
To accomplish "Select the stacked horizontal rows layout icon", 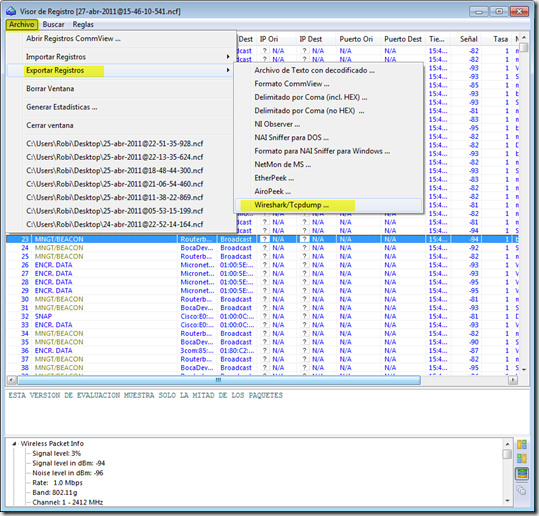I will 521,474.
